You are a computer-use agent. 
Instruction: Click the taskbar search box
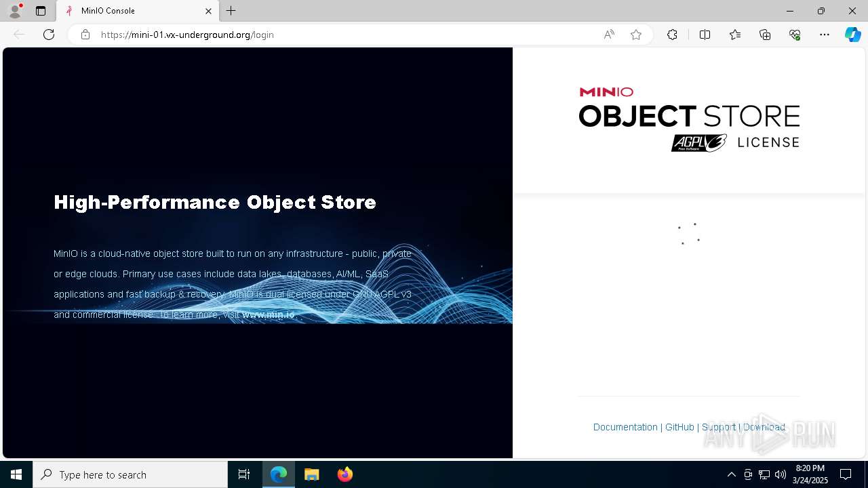(x=130, y=474)
